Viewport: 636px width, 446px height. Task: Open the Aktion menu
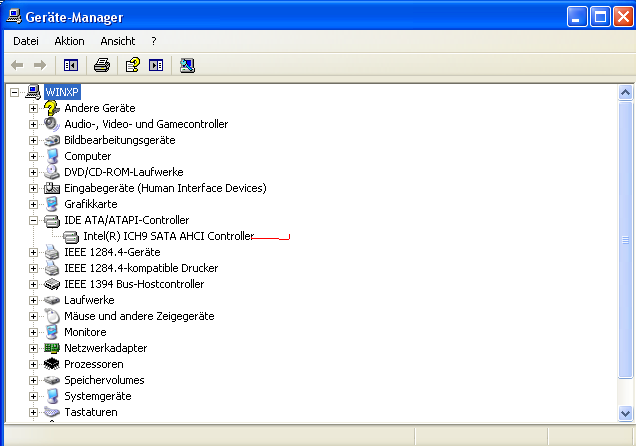coord(69,41)
